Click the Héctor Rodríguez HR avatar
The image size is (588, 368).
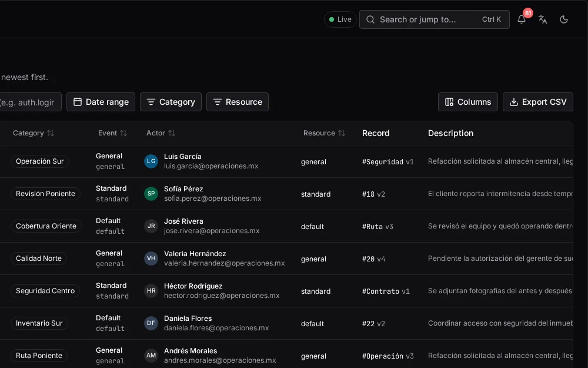point(151,291)
